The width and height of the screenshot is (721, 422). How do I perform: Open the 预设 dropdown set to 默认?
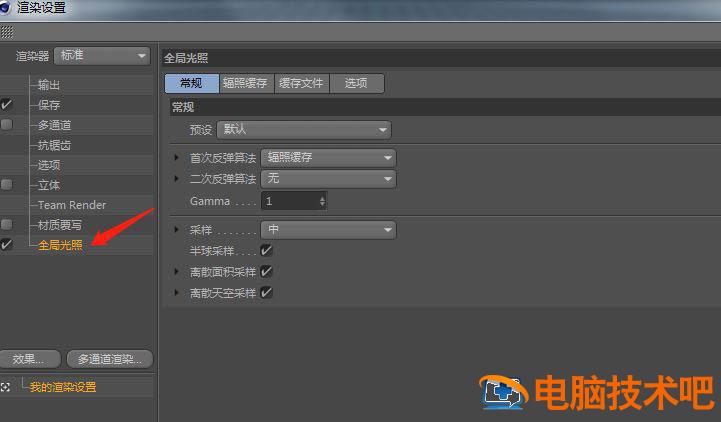click(x=304, y=130)
